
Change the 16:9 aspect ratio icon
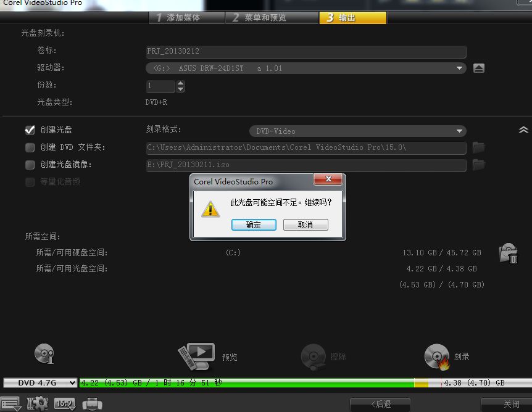coord(65,403)
